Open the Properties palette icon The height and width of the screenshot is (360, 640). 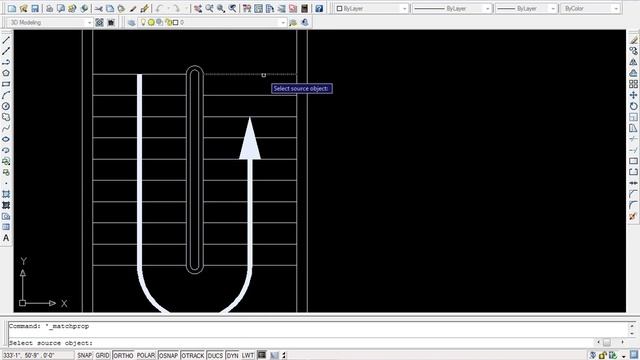[247, 8]
